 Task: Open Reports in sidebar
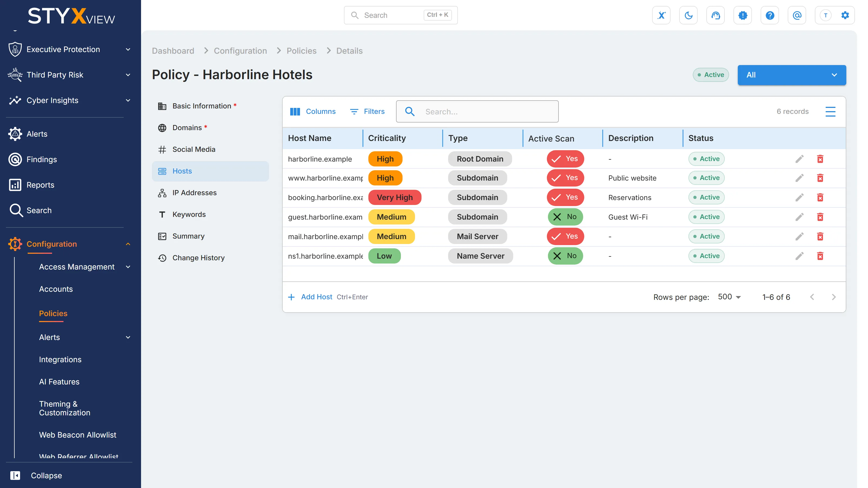pyautogui.click(x=31, y=185)
